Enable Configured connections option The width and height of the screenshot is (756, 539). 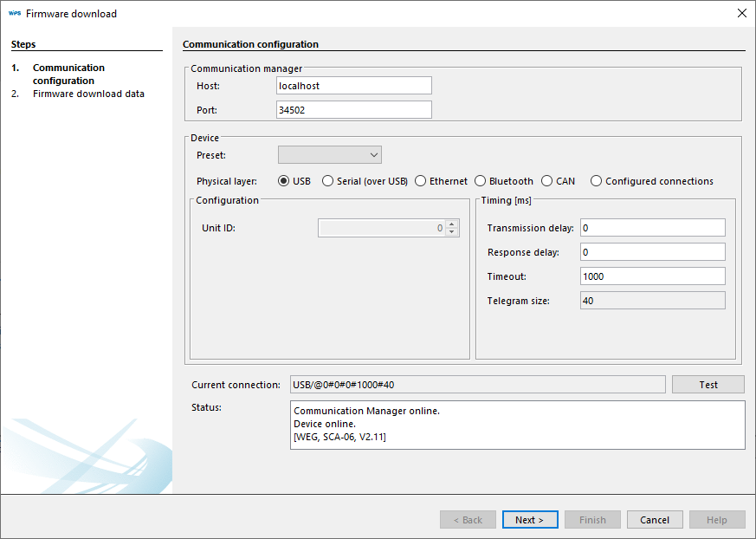pyautogui.click(x=597, y=181)
